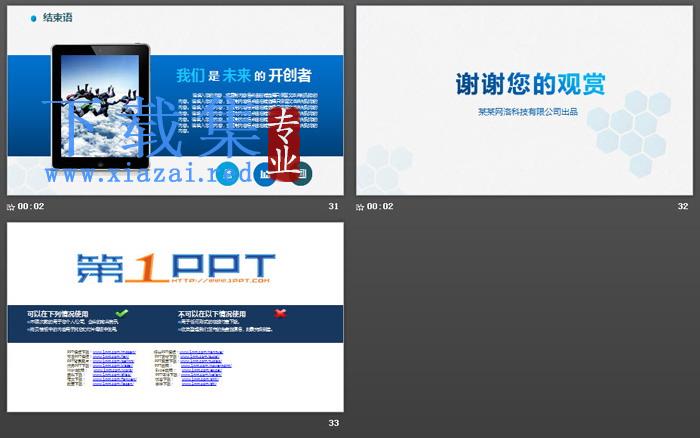Click the transition star icon under slide 31
The width and height of the screenshot is (700, 438).
tap(11, 207)
